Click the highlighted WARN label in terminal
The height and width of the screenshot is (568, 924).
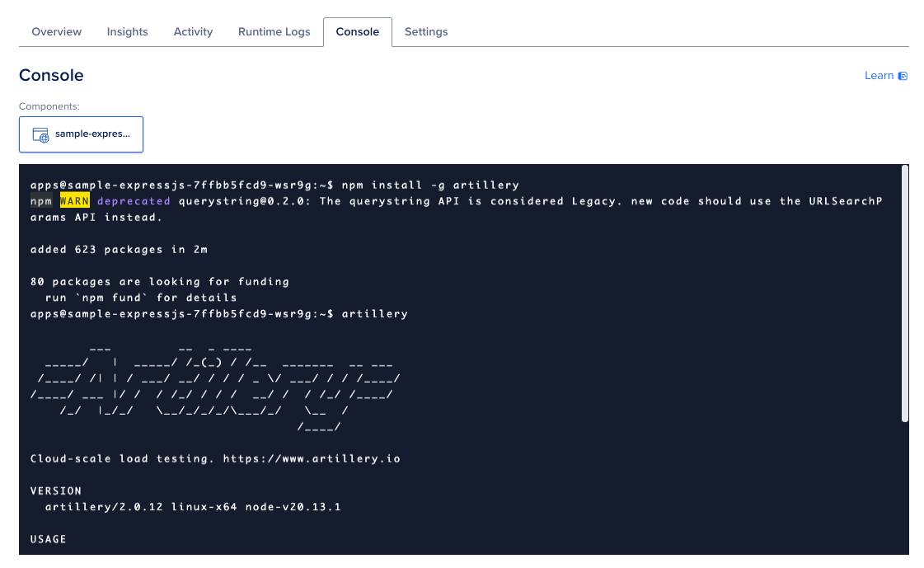click(x=75, y=201)
